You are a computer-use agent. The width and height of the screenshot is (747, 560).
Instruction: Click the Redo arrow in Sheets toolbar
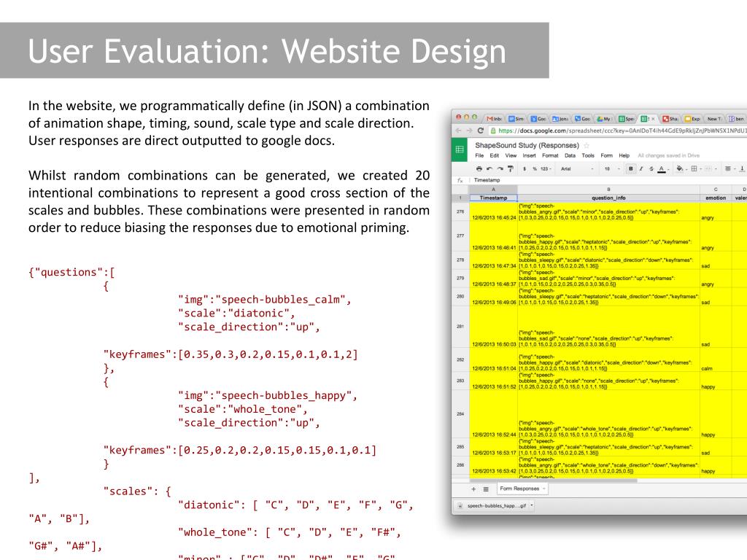tap(500, 168)
